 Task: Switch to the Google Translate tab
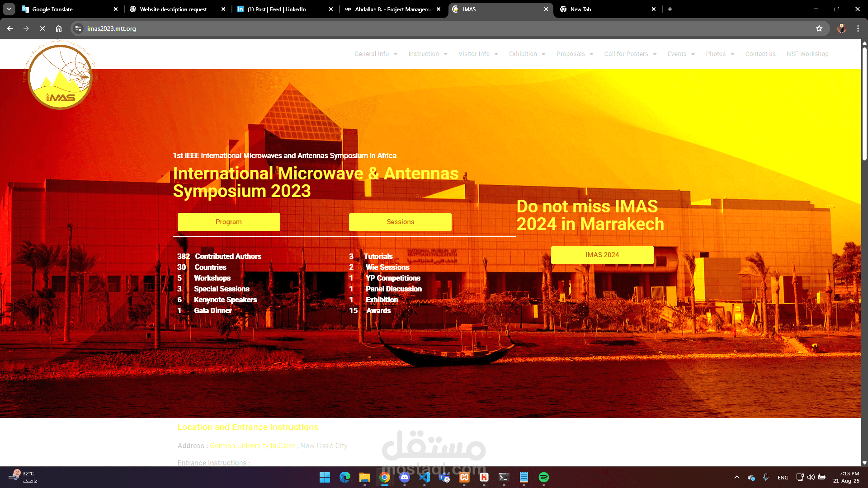69,9
